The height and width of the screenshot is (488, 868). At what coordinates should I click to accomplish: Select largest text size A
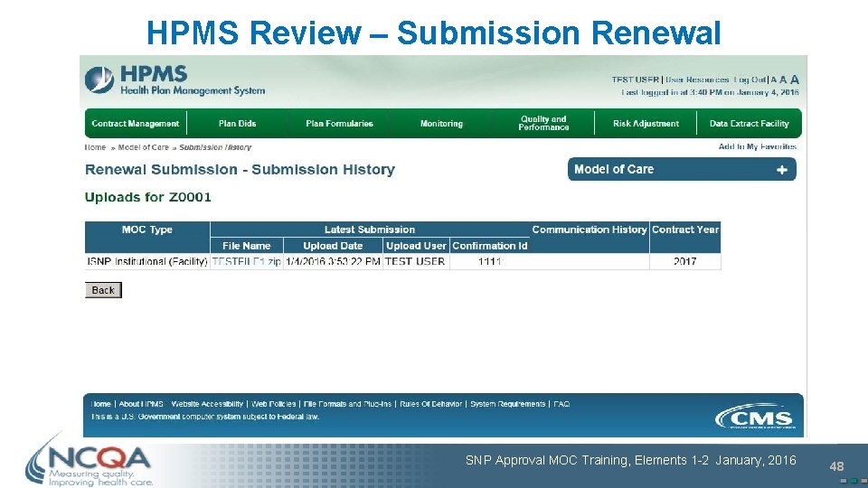click(x=795, y=80)
